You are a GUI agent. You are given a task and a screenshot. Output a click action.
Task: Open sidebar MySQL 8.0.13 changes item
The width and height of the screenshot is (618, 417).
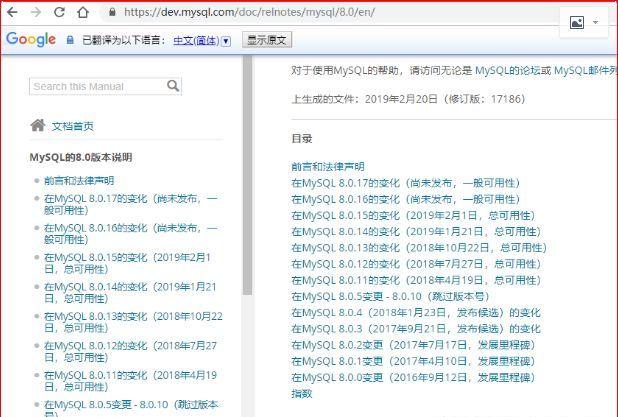pyautogui.click(x=133, y=322)
